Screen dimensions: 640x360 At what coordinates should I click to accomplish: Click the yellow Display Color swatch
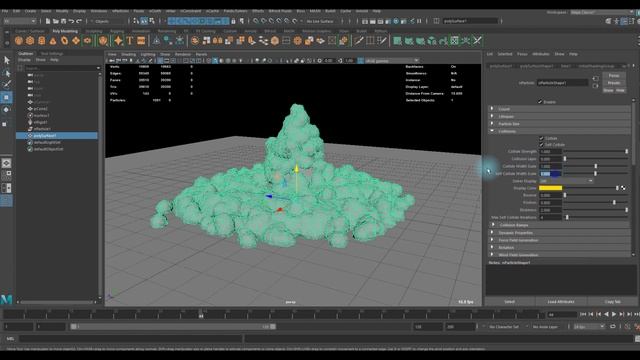pyautogui.click(x=550, y=188)
